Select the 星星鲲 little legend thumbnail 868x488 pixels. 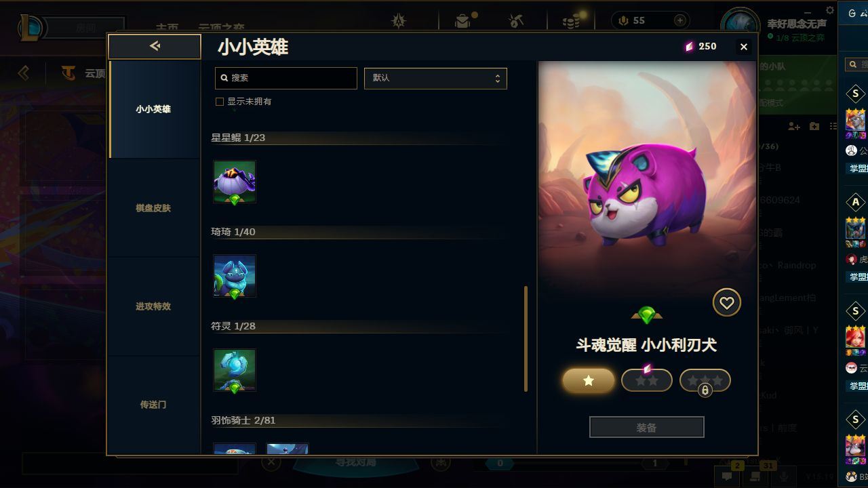click(x=235, y=182)
